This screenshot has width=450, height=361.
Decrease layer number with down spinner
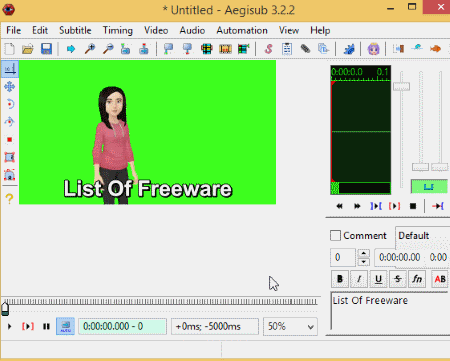click(363, 262)
